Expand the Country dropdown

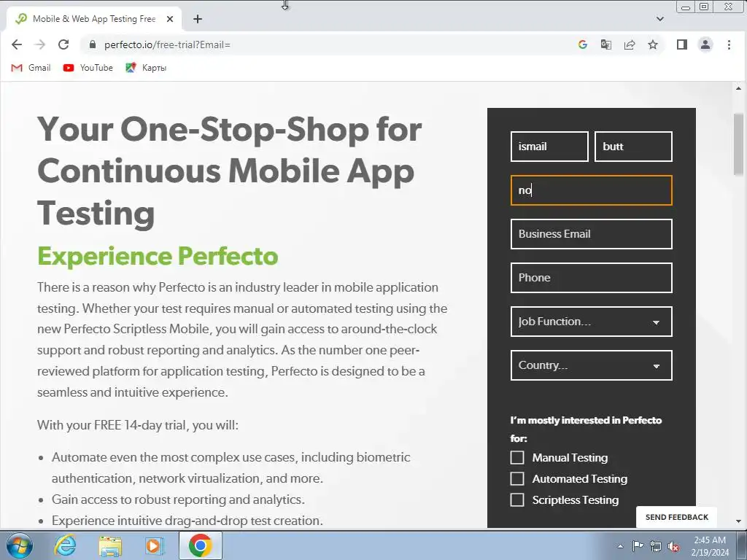[591, 366]
